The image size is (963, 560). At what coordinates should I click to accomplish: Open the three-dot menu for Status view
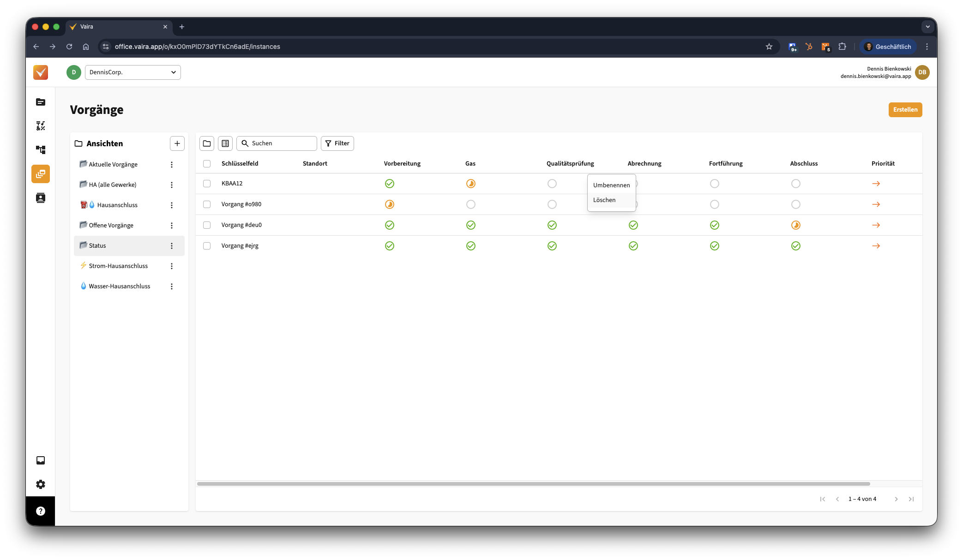point(172,246)
